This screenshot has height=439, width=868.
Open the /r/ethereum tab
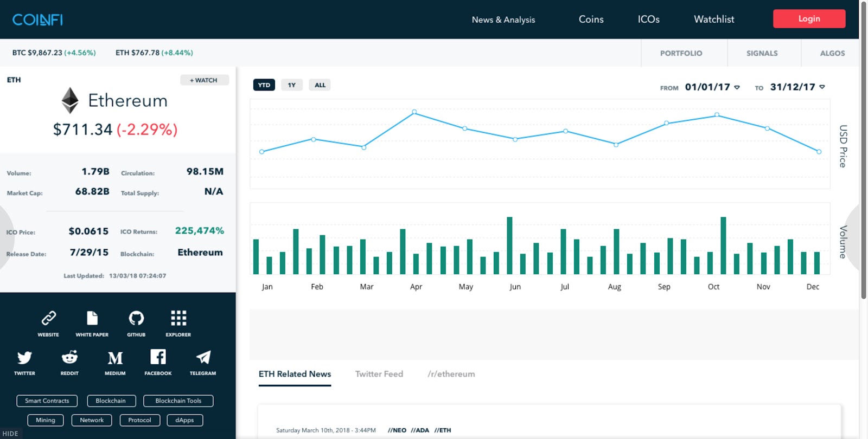coord(451,374)
